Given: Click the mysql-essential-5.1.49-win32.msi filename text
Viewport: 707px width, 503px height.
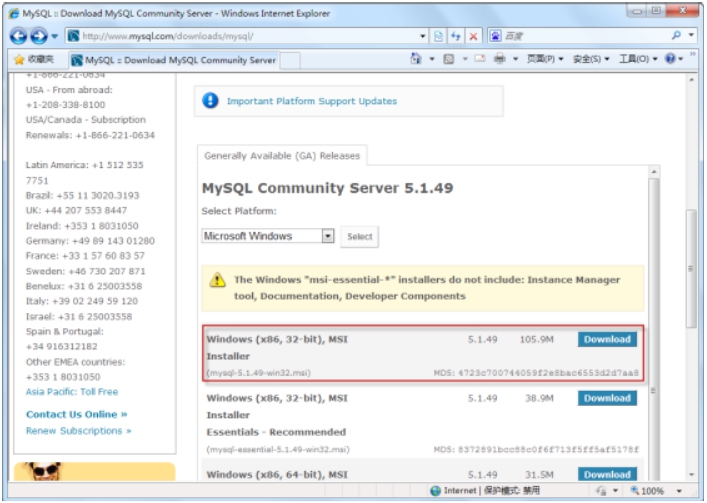Looking at the screenshot, I should pyautogui.click(x=278, y=449).
